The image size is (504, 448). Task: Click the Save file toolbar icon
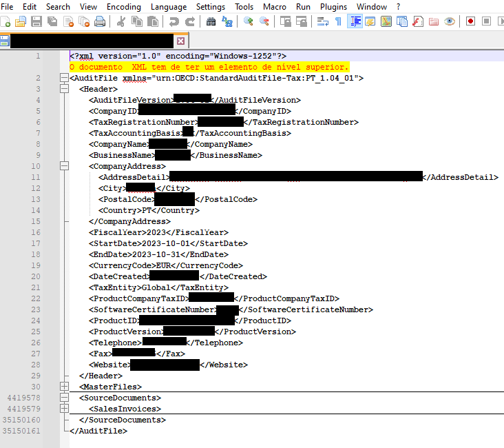(36, 21)
